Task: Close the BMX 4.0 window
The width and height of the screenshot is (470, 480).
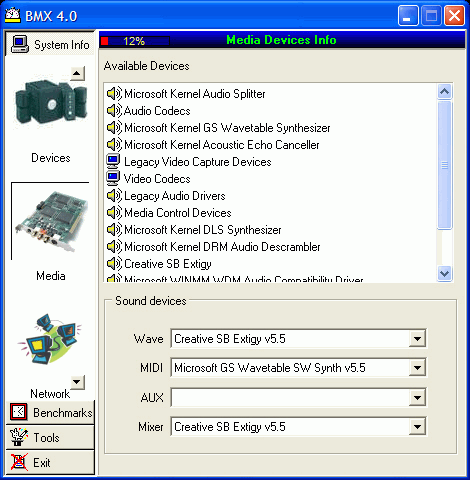Action: pyautogui.click(x=454, y=15)
